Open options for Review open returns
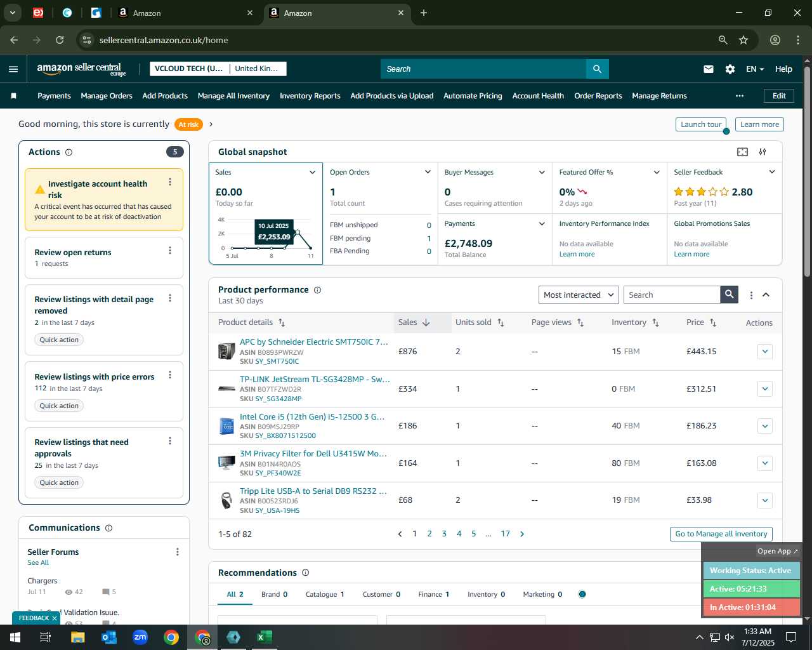812x650 pixels. coord(170,251)
